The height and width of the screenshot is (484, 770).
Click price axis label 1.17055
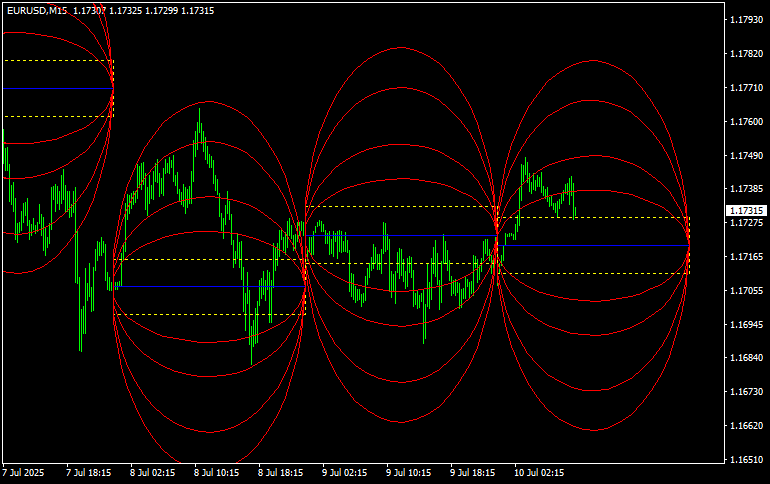tap(746, 291)
